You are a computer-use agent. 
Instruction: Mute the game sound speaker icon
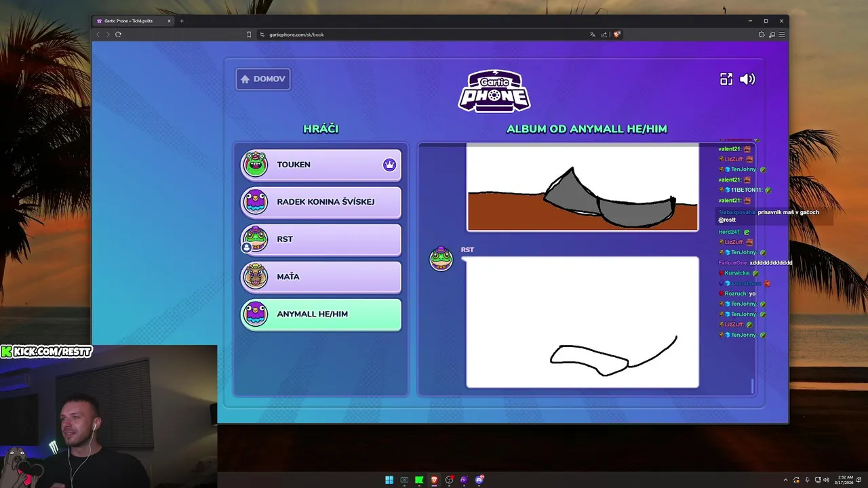(x=747, y=79)
